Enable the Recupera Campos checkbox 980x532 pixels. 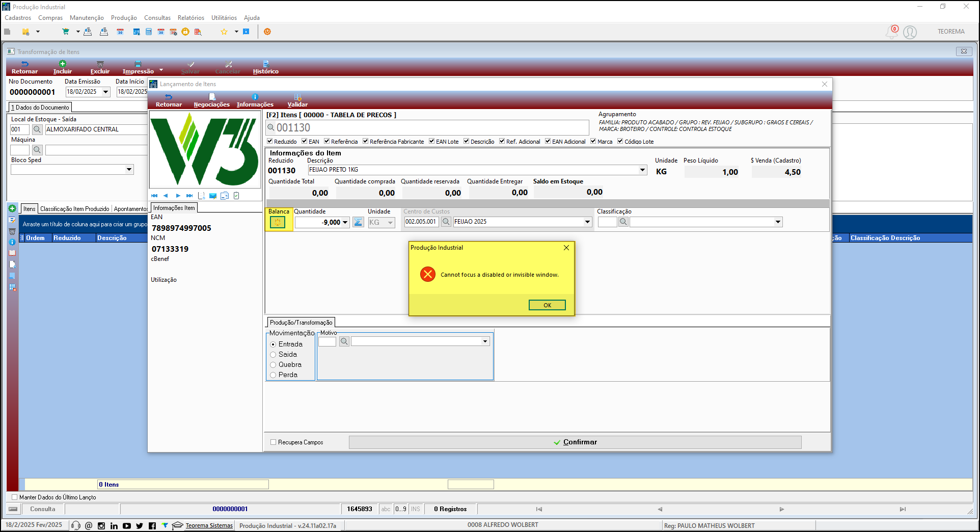tap(274, 442)
